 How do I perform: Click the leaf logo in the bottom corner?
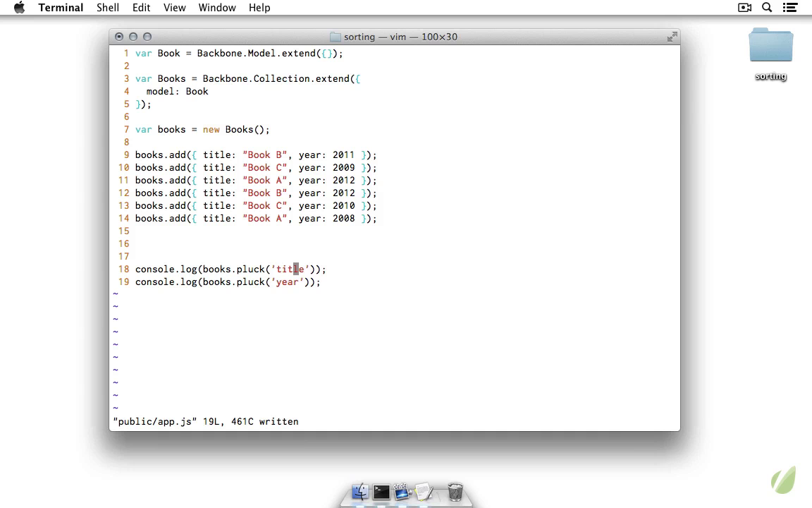tap(783, 480)
